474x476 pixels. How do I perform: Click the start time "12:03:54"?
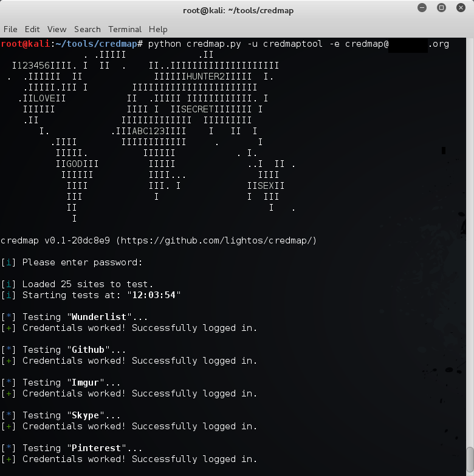(154, 295)
